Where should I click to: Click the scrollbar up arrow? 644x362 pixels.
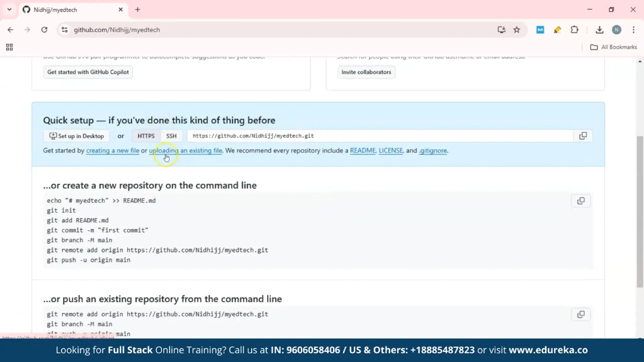coord(640,61)
